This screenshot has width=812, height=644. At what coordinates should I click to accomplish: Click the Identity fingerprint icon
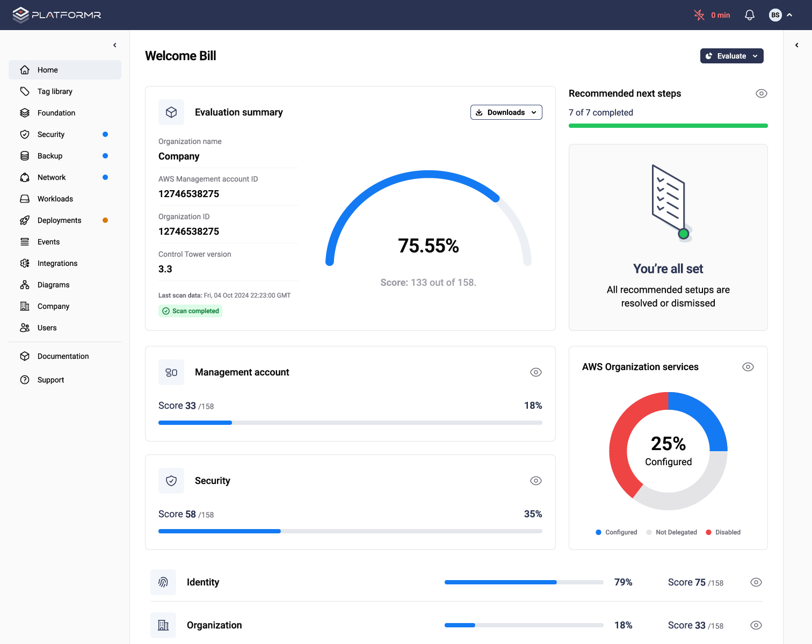pos(163,582)
